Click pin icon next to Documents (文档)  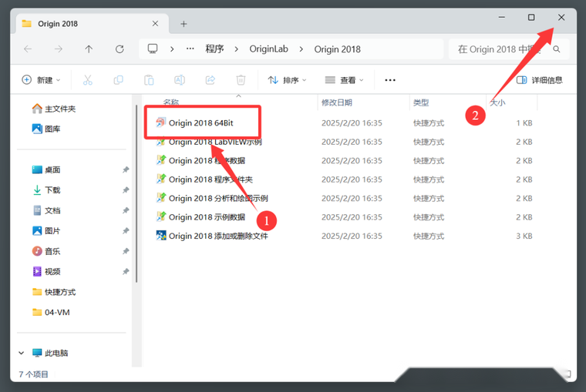[x=126, y=210]
